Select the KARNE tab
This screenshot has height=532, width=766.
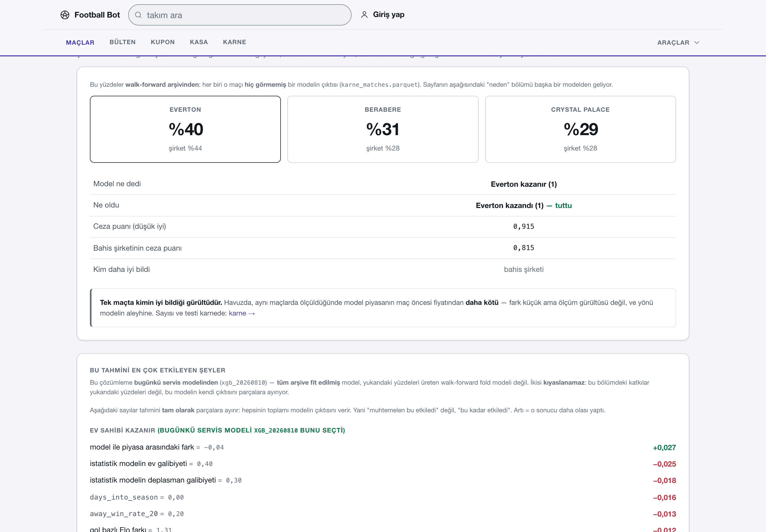point(234,42)
